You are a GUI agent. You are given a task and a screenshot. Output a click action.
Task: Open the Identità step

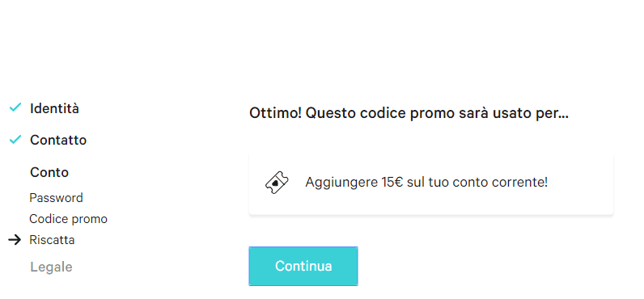click(x=55, y=108)
